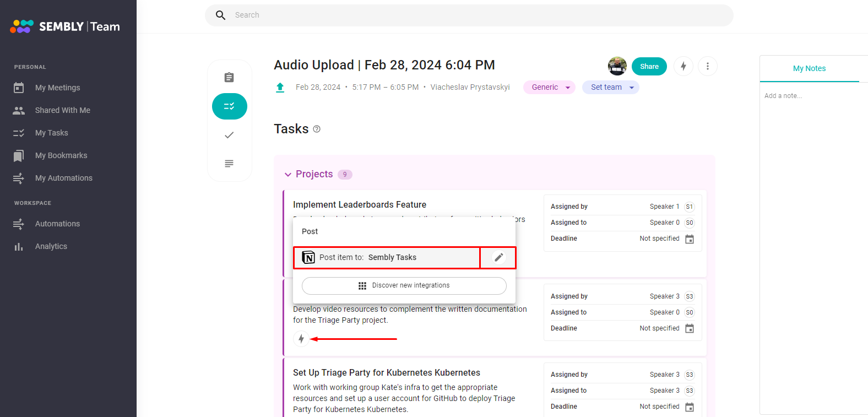Open My Meetings in sidebar
Image resolution: width=868 pixels, height=417 pixels.
[x=57, y=88]
